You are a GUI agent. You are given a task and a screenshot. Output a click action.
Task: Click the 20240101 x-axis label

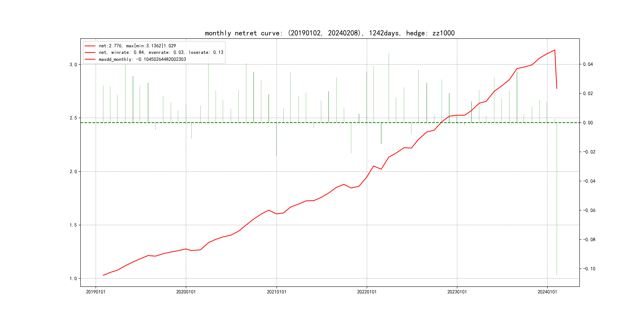pos(547,292)
